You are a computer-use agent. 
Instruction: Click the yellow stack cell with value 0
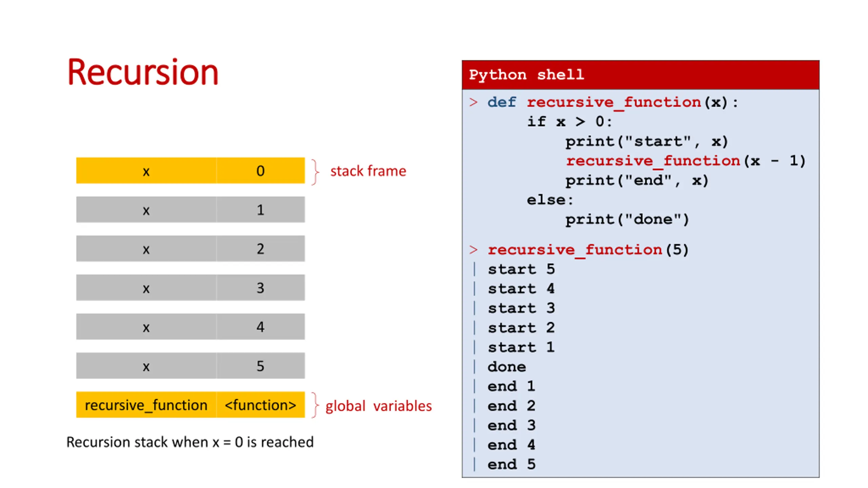point(260,170)
